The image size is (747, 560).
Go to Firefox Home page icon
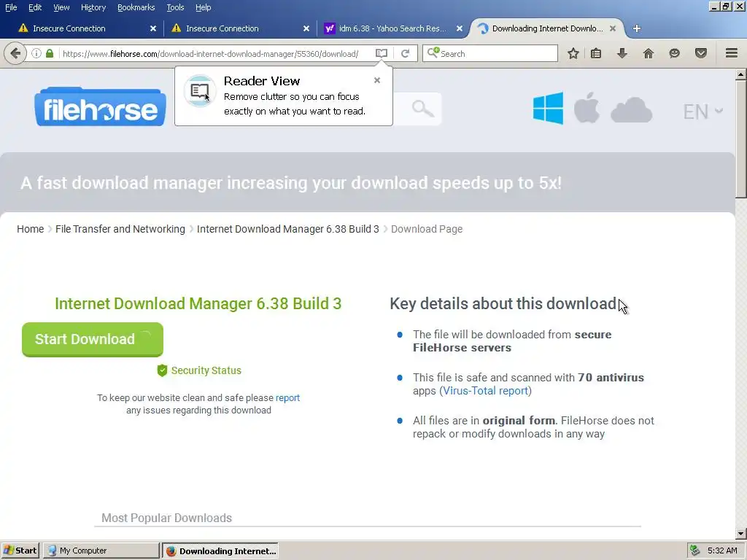(648, 53)
